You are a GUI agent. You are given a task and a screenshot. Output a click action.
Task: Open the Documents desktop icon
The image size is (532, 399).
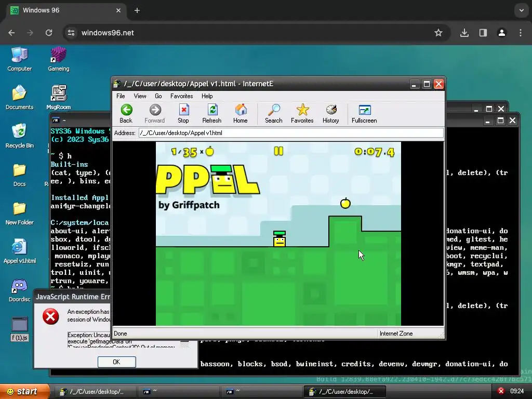[20, 98]
